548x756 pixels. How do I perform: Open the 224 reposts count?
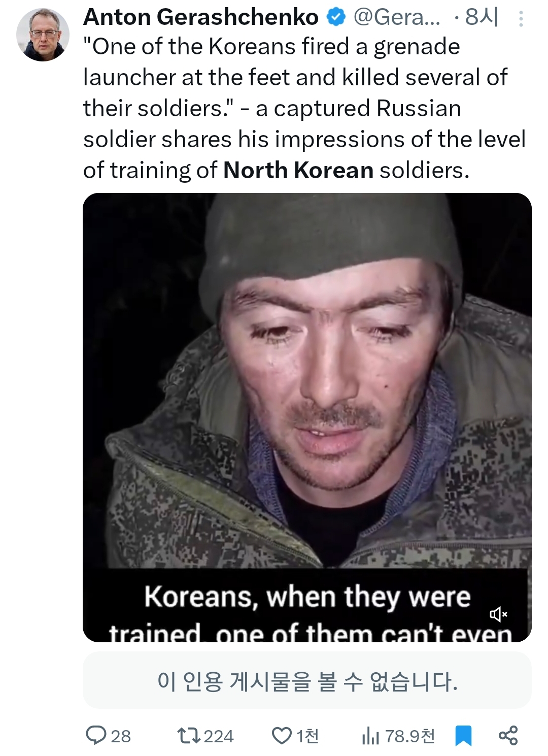pyautogui.click(x=219, y=736)
